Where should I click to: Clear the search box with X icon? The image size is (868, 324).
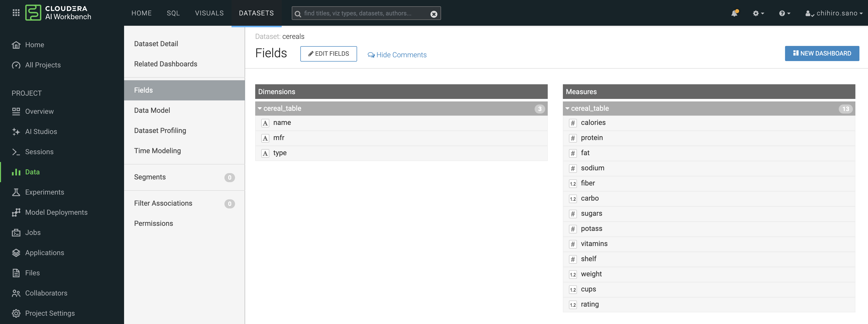pyautogui.click(x=434, y=14)
